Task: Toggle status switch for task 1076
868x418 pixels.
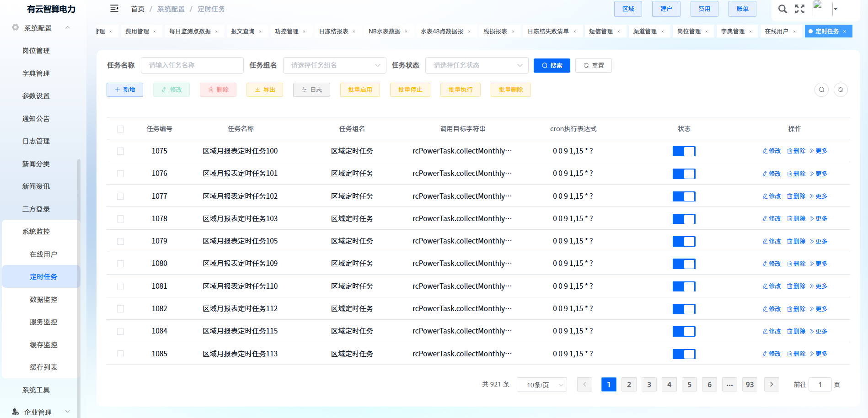Action: pyautogui.click(x=684, y=174)
